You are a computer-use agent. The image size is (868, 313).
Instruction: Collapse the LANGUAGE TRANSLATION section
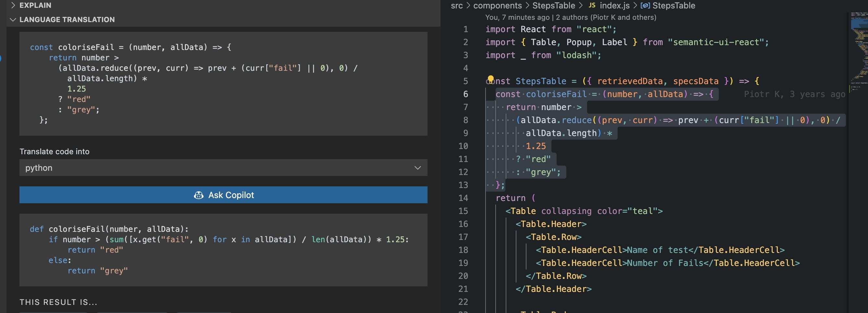(13, 19)
